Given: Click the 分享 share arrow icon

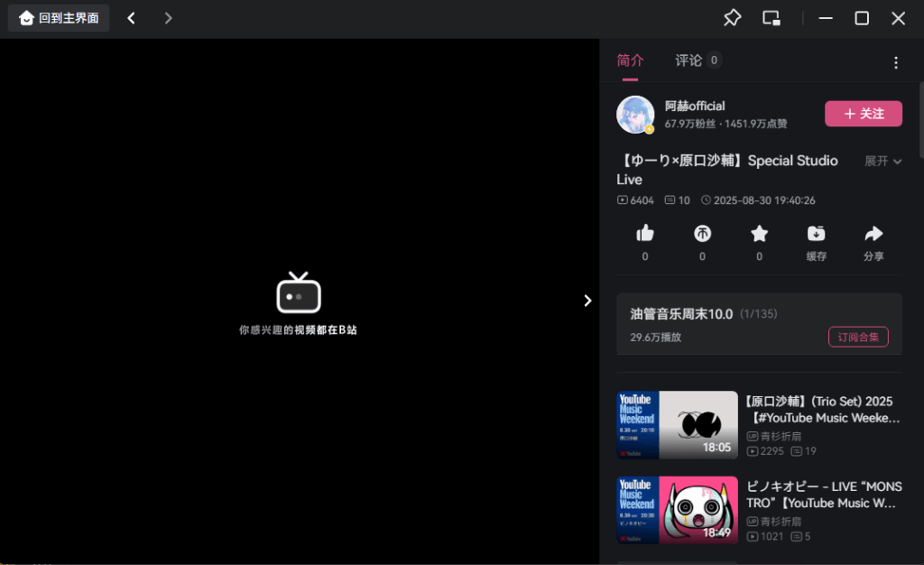Looking at the screenshot, I should [x=873, y=234].
